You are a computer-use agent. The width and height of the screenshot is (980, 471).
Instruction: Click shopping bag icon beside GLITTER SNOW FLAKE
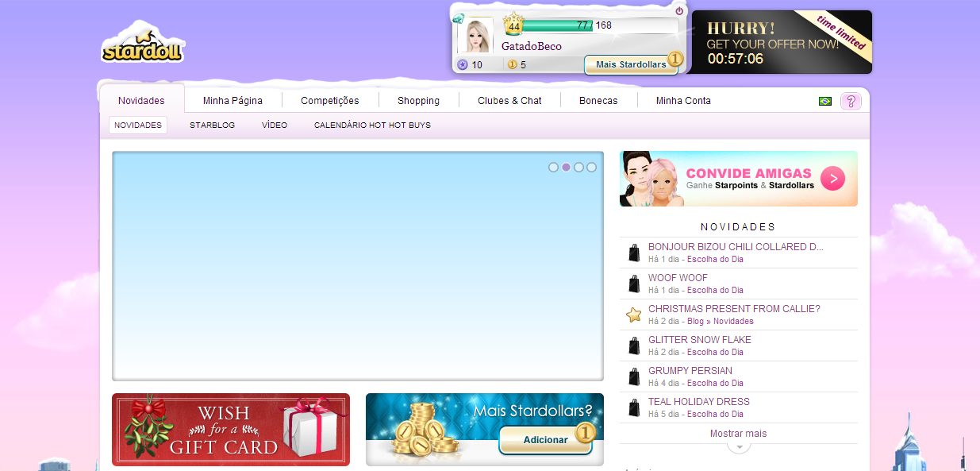coord(634,346)
